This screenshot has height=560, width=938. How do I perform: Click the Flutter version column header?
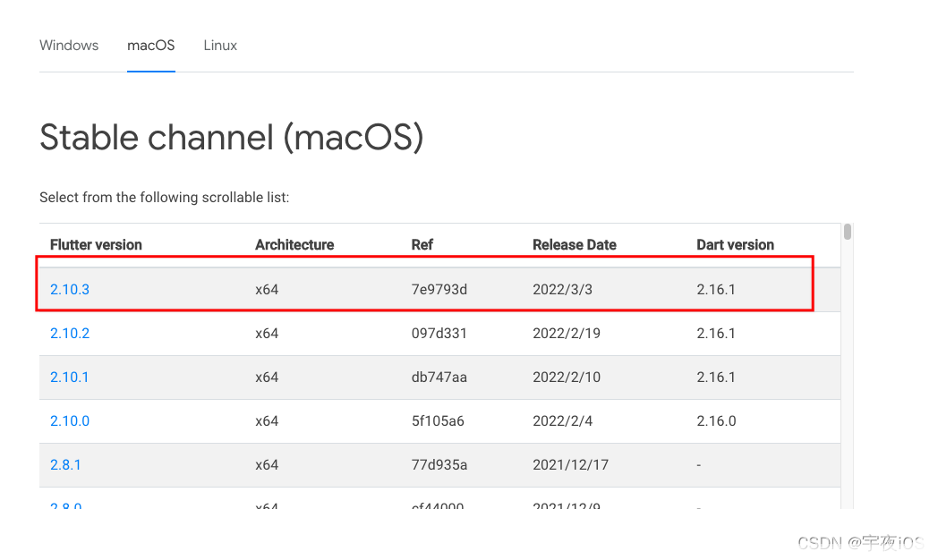pyautogui.click(x=96, y=245)
